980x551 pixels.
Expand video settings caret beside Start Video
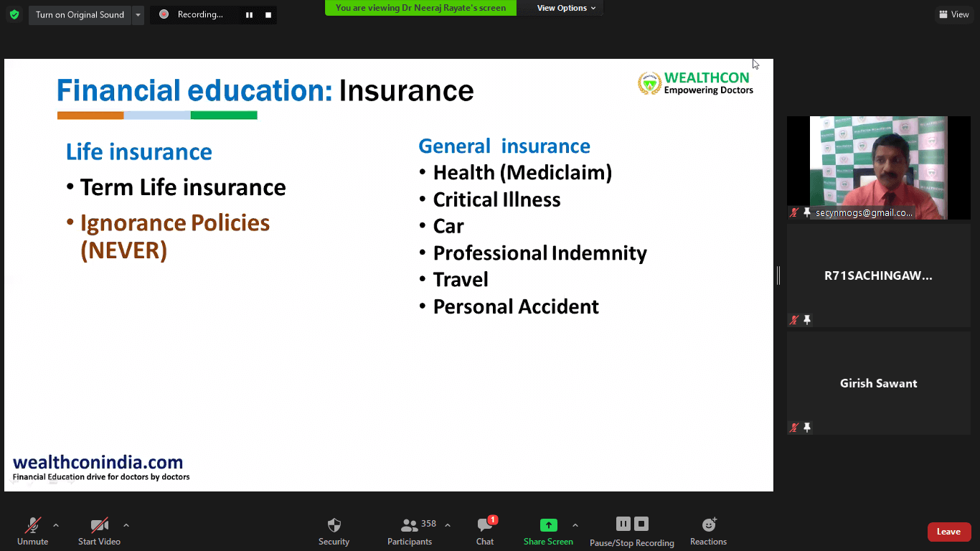(x=126, y=525)
